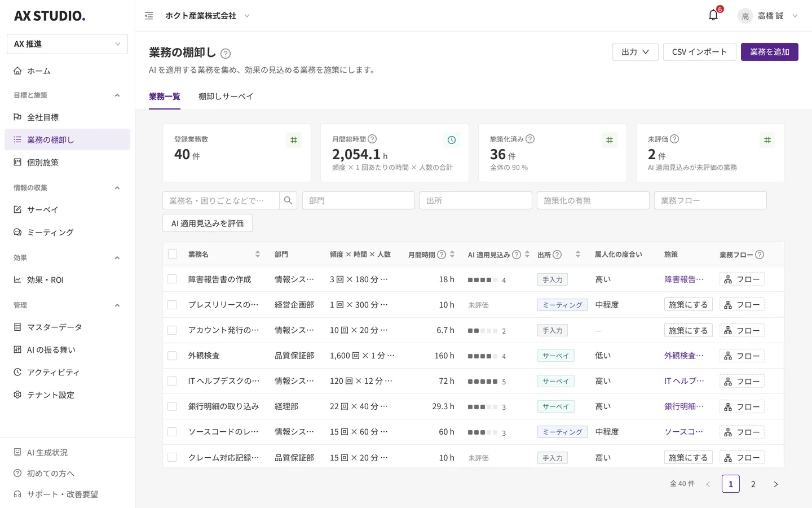Click the 業務を追加 button
This screenshot has width=812, height=508.
[x=770, y=52]
